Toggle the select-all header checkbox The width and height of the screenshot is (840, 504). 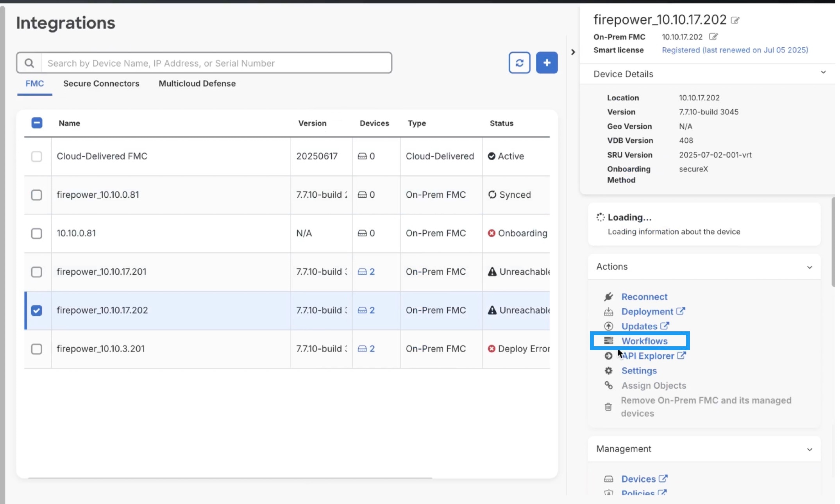coord(37,123)
